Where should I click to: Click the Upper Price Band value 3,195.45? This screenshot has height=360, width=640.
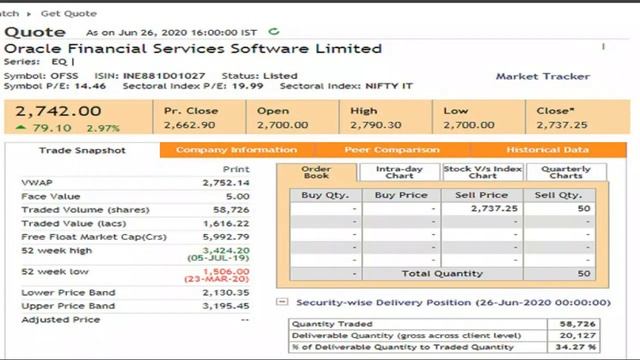point(226,306)
